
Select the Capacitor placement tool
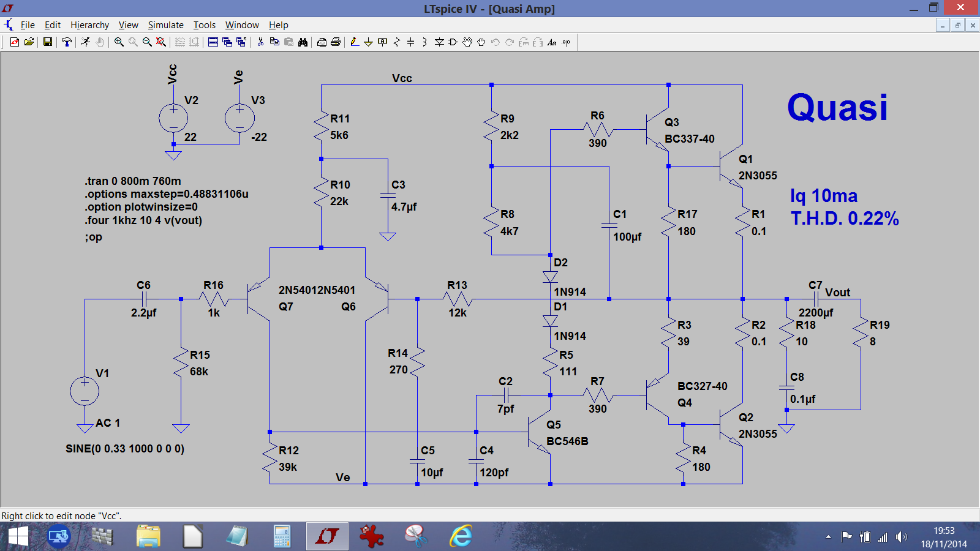410,42
